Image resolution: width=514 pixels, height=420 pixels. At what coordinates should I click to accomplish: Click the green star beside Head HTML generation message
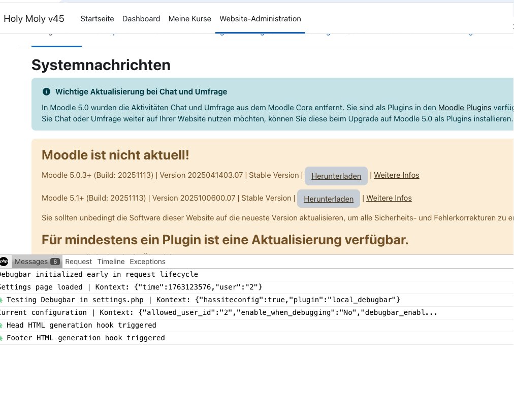click(x=2, y=325)
